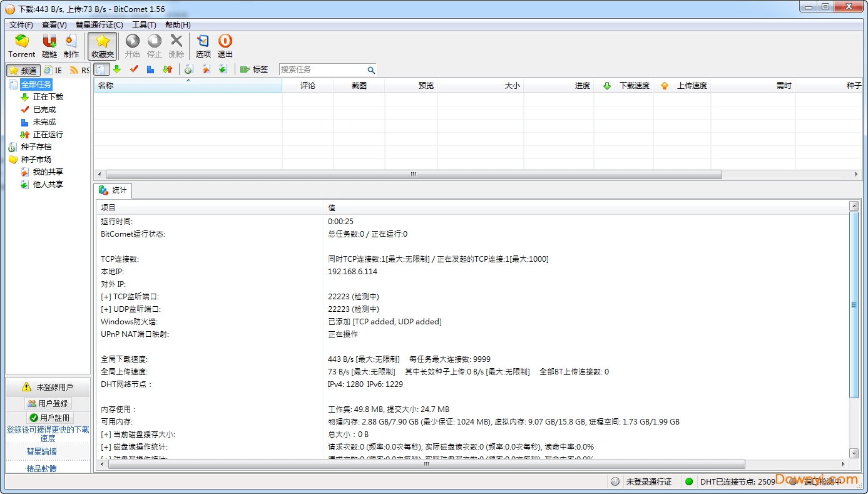The image size is (868, 494).
Task: Open the 选项 options icon
Action: (202, 44)
